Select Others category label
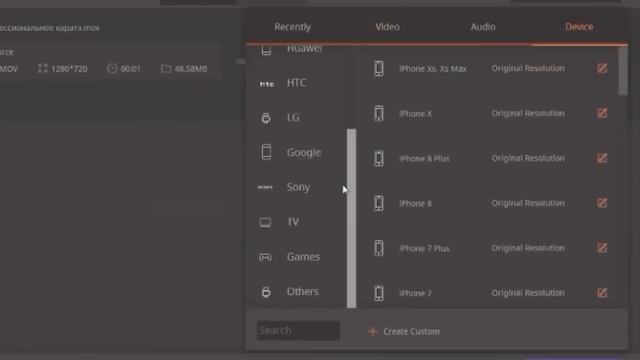 coord(302,291)
